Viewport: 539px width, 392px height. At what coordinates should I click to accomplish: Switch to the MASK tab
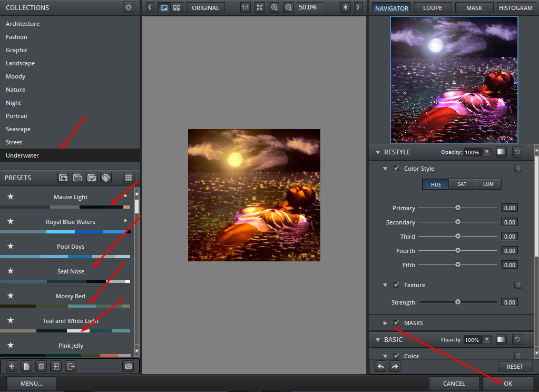pyautogui.click(x=474, y=8)
